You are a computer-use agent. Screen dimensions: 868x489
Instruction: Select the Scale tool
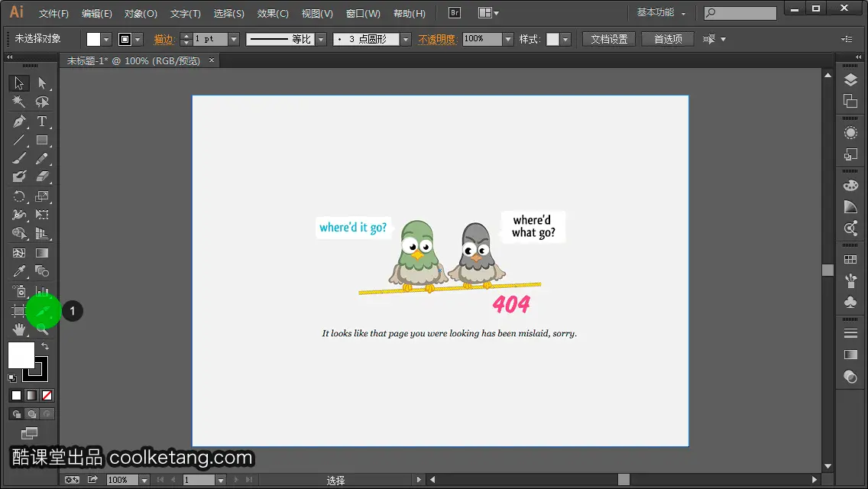pyautogui.click(x=42, y=196)
